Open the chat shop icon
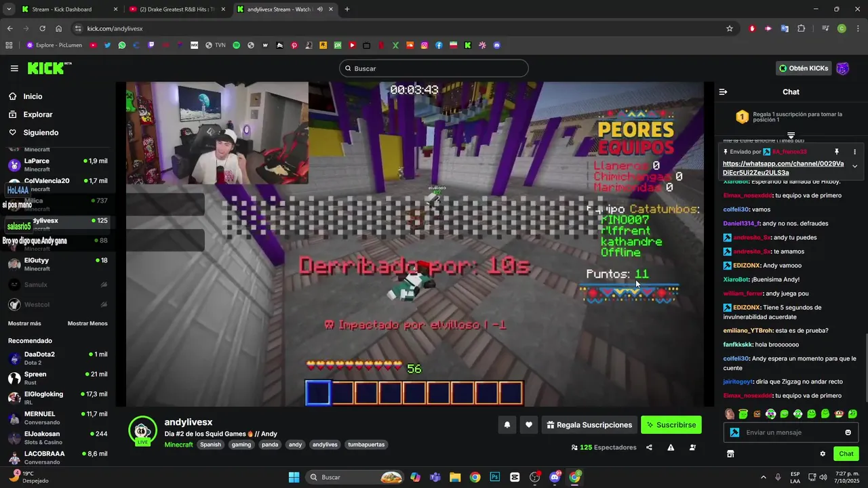868x488 pixels. [730, 454]
